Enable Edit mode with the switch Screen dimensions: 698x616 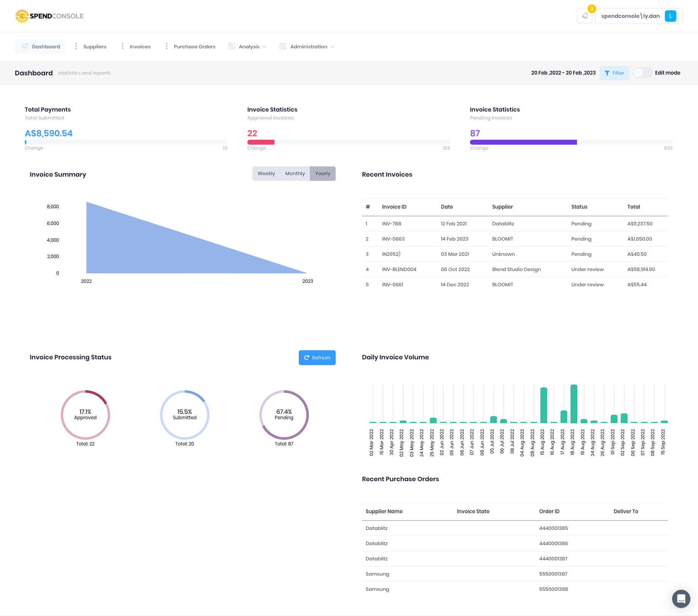coord(642,73)
